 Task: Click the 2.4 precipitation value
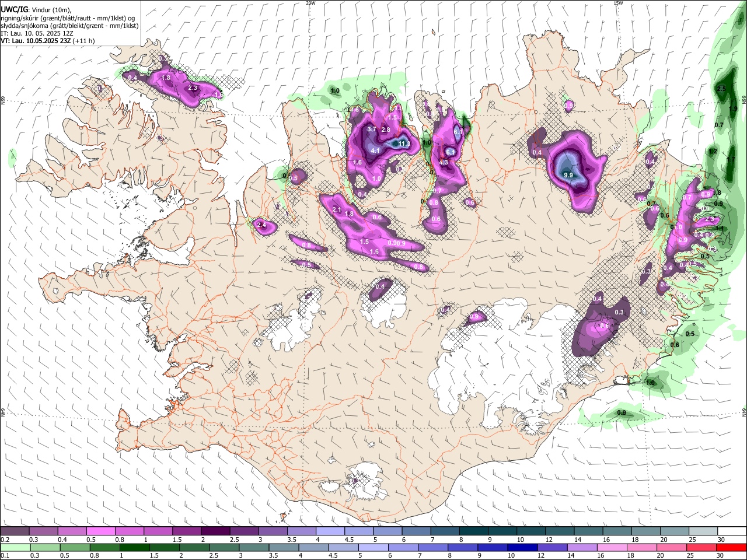[261, 225]
